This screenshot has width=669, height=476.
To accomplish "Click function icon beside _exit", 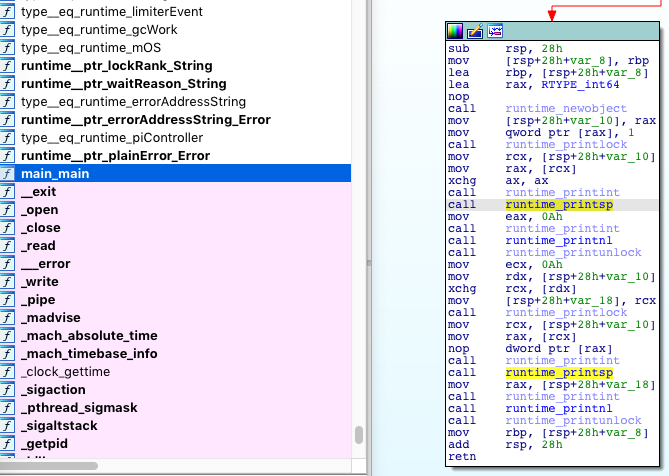I will 7,192.
